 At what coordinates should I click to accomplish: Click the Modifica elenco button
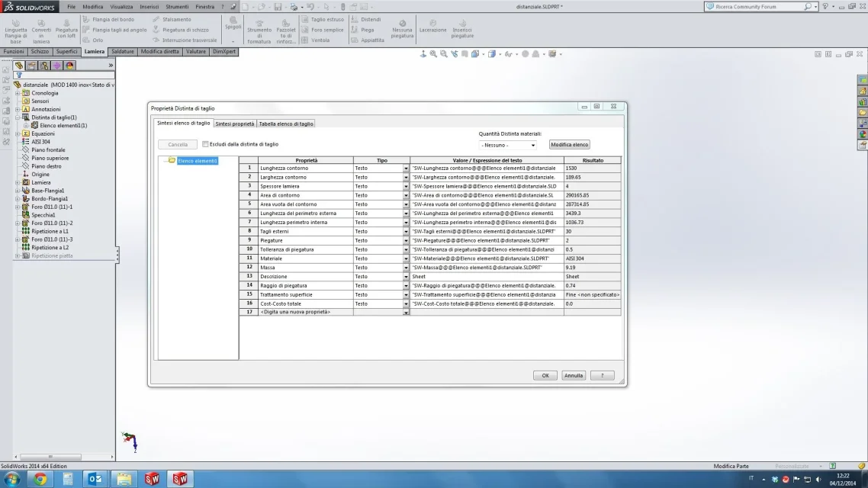click(x=570, y=144)
